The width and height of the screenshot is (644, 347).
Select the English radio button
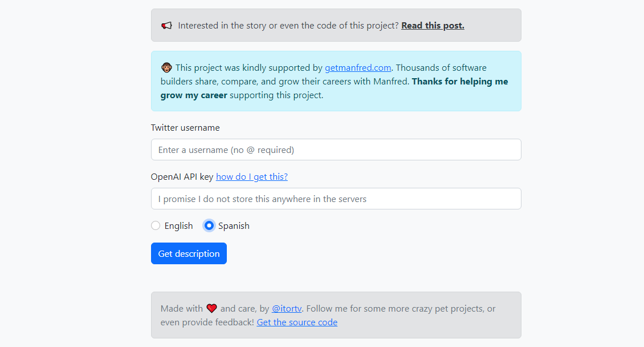[x=156, y=225]
